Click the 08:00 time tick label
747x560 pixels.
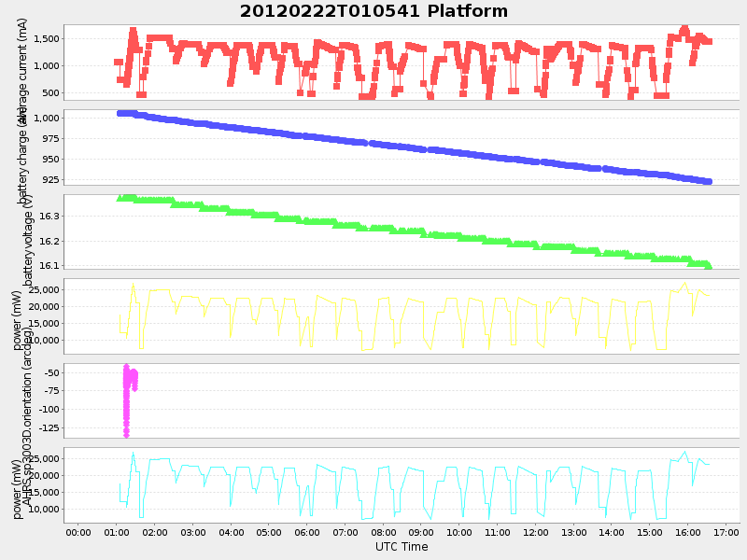tap(382, 534)
